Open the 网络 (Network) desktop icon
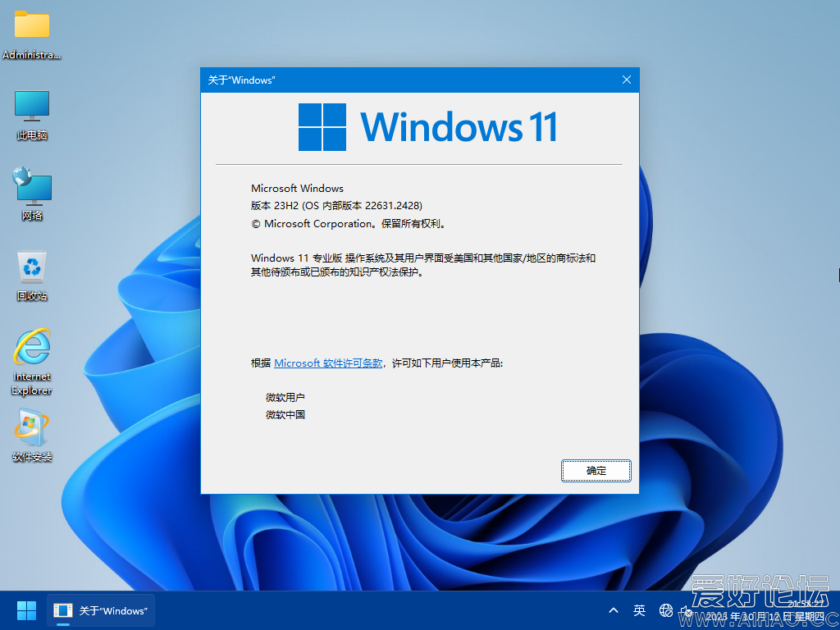Screen dimensions: 840x630 click(31, 190)
